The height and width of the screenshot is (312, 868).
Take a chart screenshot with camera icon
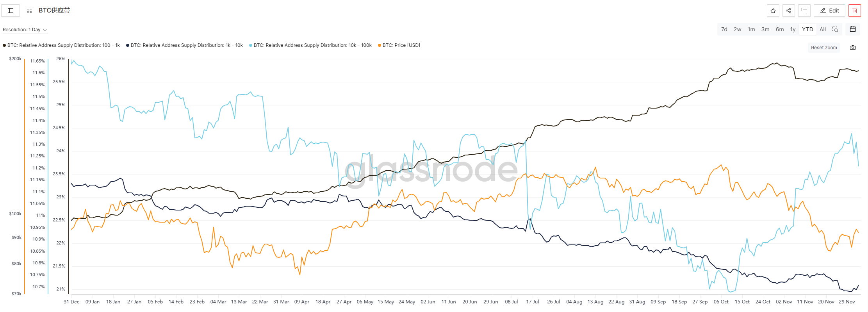[x=853, y=48]
